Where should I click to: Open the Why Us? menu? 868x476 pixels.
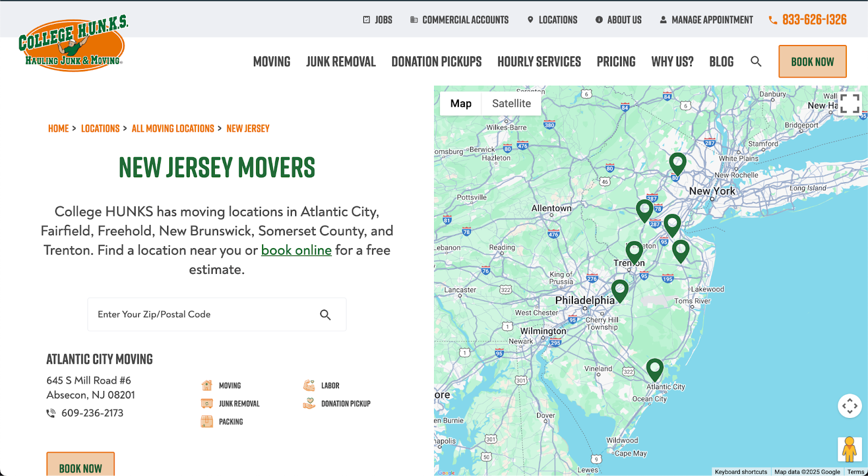672,62
